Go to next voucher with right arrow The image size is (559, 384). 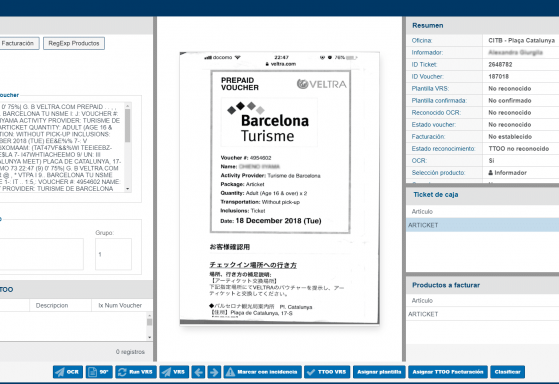pyautogui.click(x=214, y=372)
